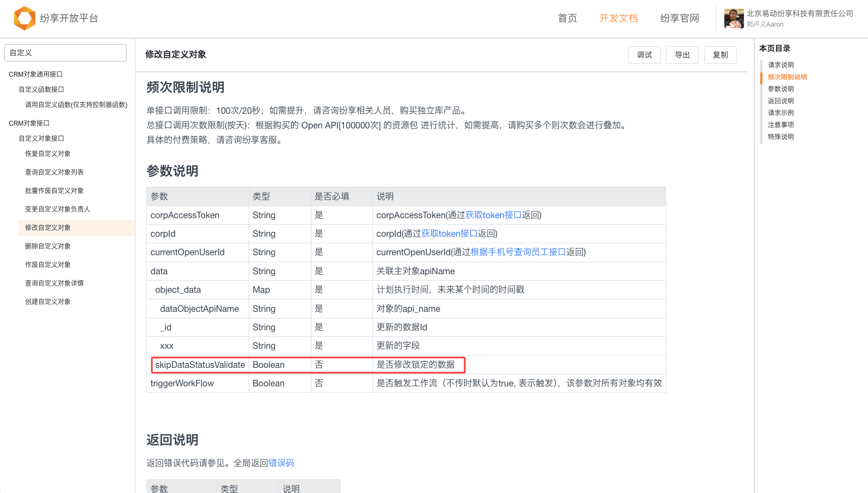Expand CRM对象通用接口 in the sidebar
Viewport: 868px width, 493px height.
point(36,75)
